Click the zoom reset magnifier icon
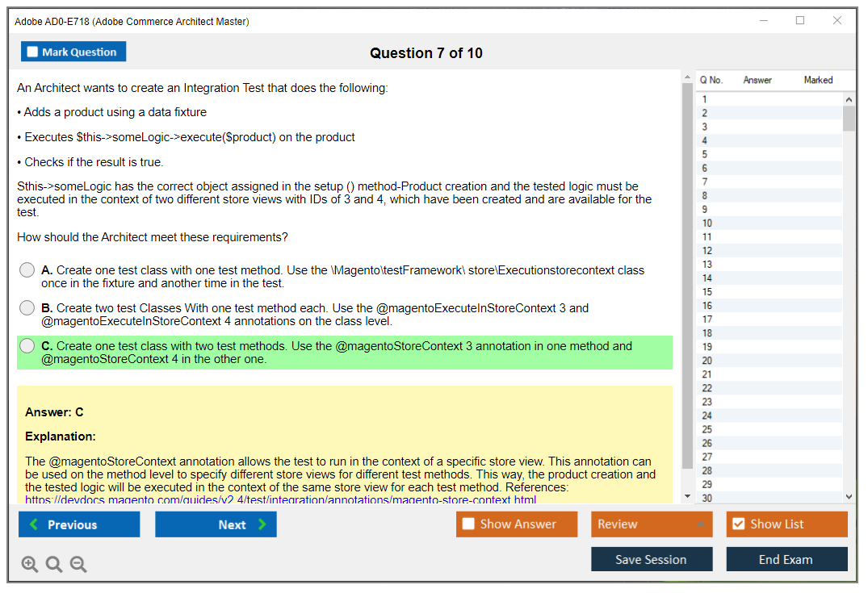 pos(54,565)
